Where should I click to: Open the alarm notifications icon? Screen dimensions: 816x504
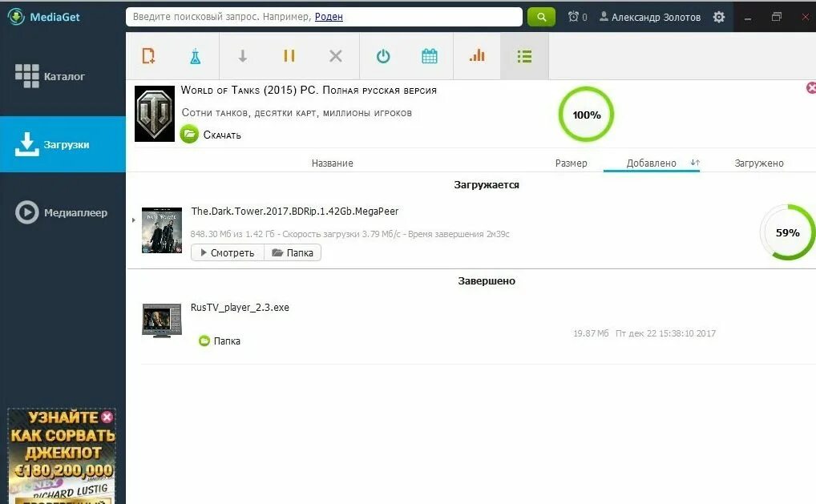(x=573, y=17)
